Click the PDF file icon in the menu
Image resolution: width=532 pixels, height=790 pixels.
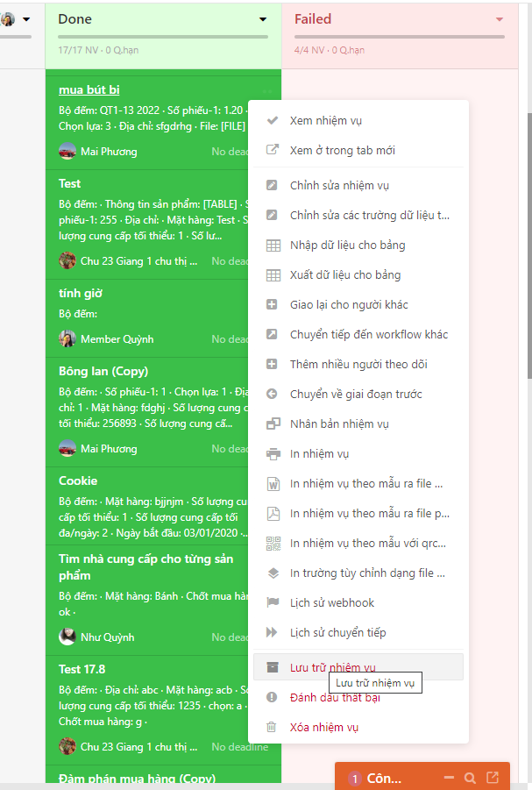(273, 514)
